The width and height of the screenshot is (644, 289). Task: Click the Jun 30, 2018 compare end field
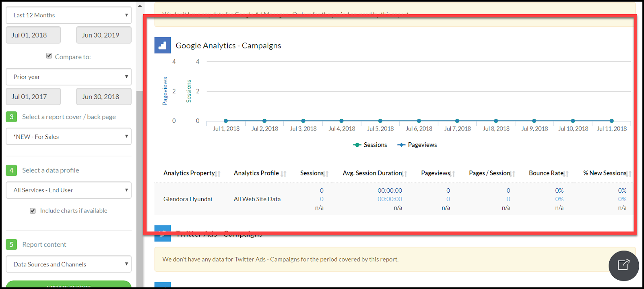pyautogui.click(x=104, y=97)
